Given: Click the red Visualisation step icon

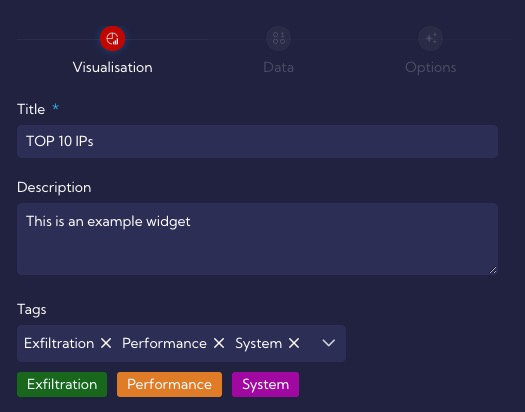Looking at the screenshot, I should (112, 38).
